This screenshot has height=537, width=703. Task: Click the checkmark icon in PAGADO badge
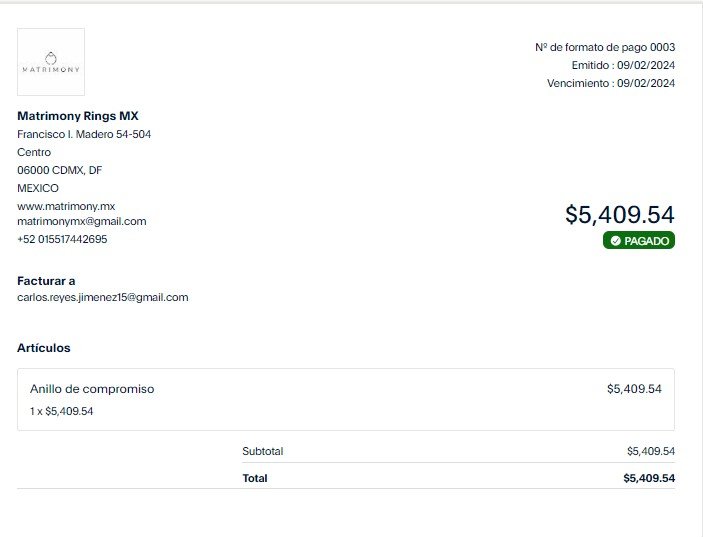tap(616, 241)
